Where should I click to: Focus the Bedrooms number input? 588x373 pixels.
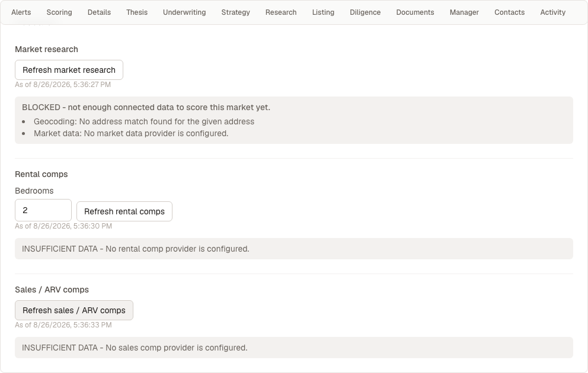pos(43,210)
